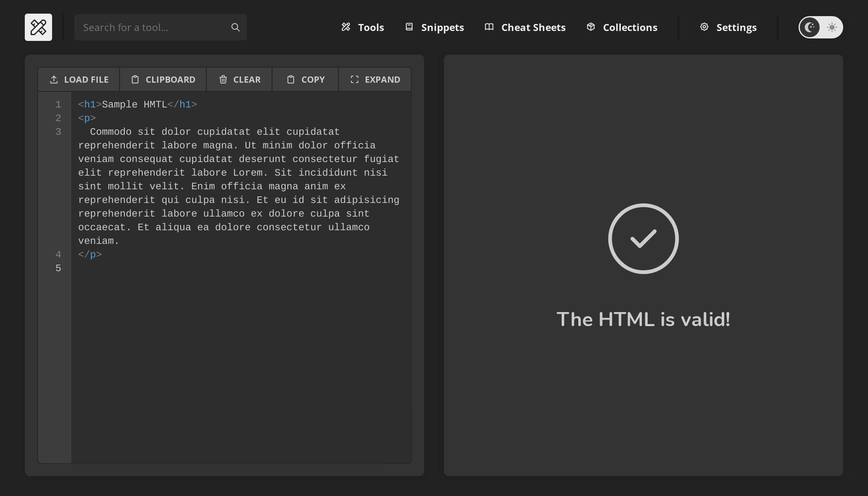Copy the editor contents

[305, 79]
